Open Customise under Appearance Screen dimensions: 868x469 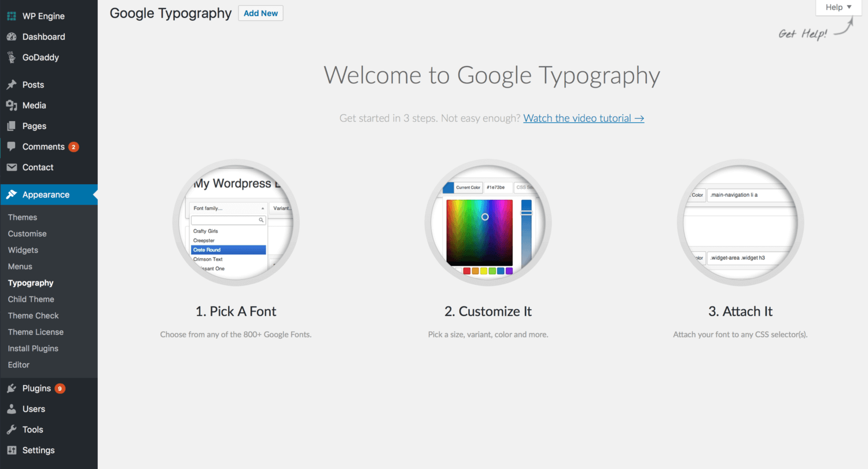pyautogui.click(x=27, y=234)
